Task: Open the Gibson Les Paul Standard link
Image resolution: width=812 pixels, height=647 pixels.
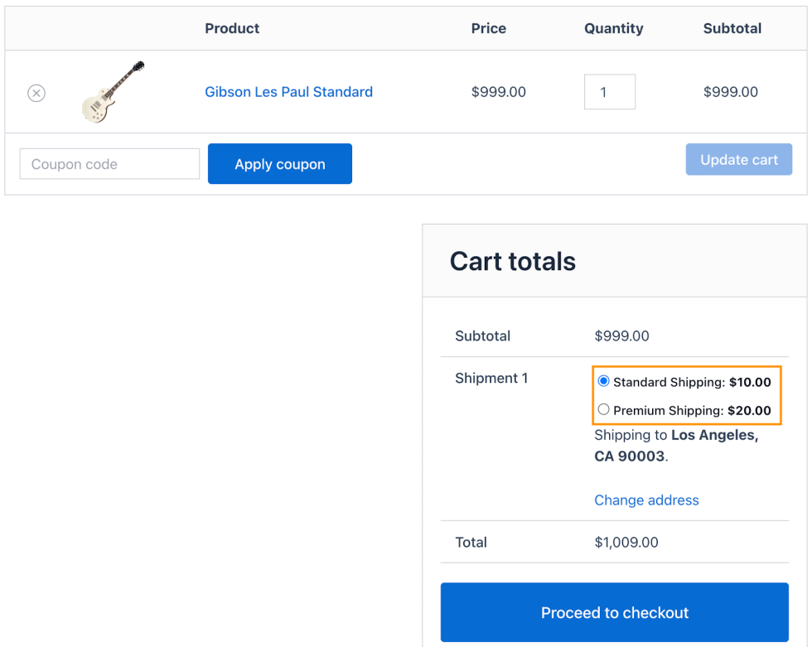Action: pos(288,92)
